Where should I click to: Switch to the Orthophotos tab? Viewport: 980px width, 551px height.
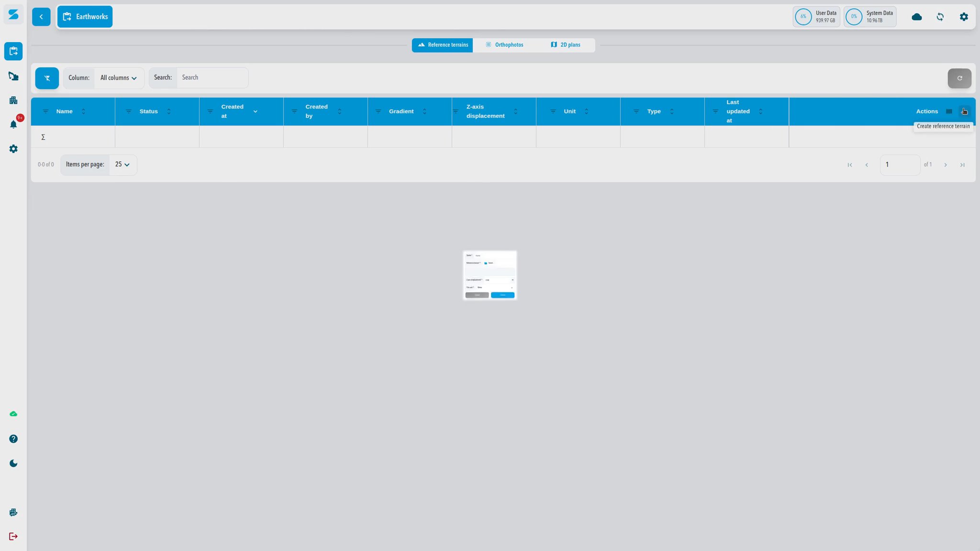coord(504,45)
